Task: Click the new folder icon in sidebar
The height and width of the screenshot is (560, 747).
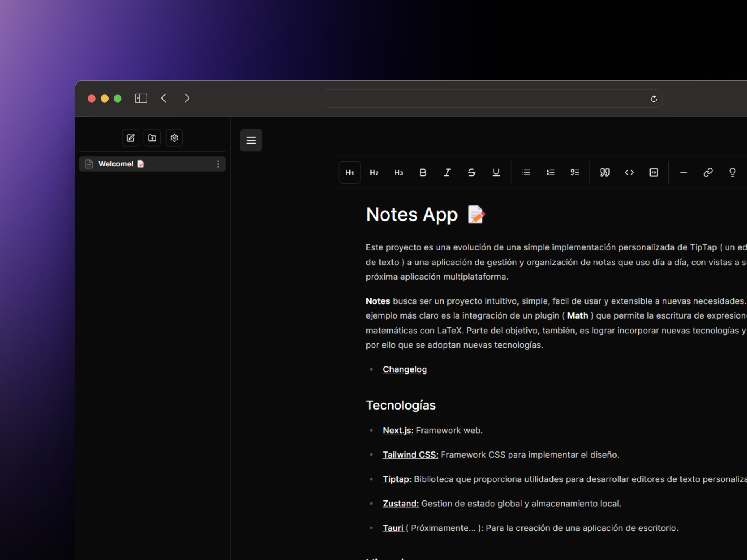Action: tap(152, 138)
